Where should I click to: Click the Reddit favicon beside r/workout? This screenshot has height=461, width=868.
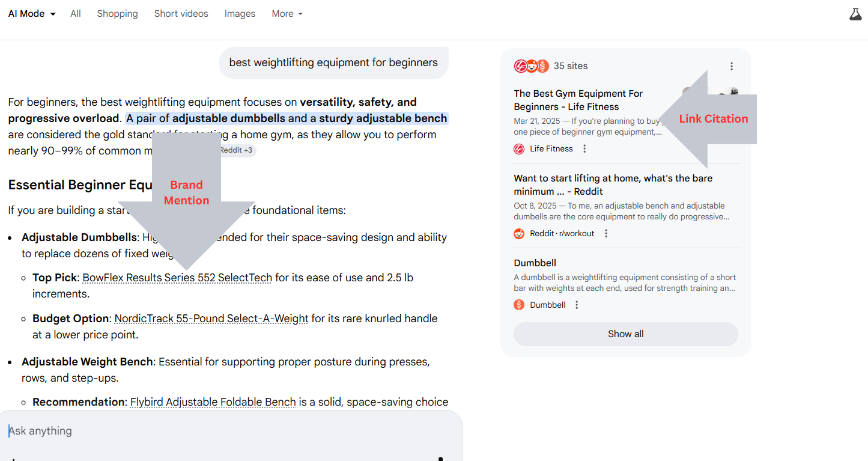pos(519,233)
